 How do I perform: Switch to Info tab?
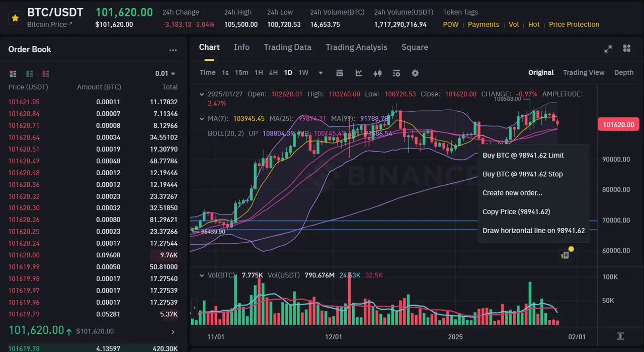pyautogui.click(x=242, y=47)
